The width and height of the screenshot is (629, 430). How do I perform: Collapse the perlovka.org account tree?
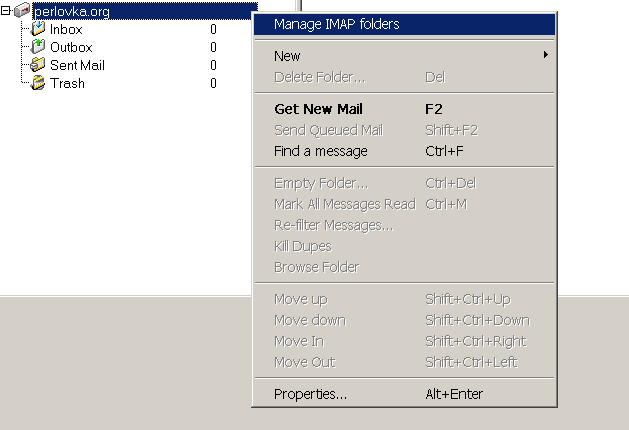6,11
